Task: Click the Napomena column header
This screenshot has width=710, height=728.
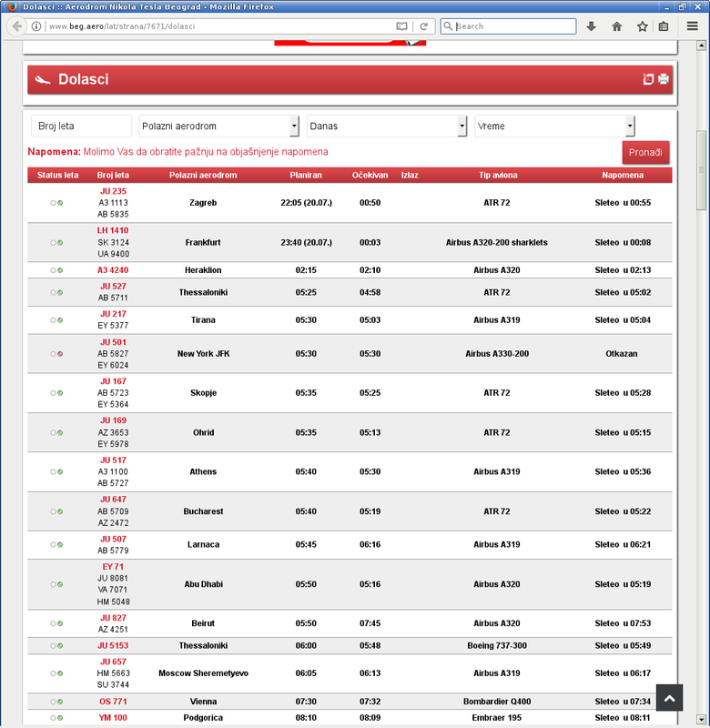Action: [623, 176]
